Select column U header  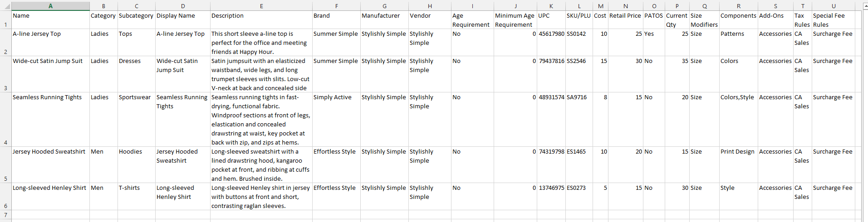click(834, 6)
